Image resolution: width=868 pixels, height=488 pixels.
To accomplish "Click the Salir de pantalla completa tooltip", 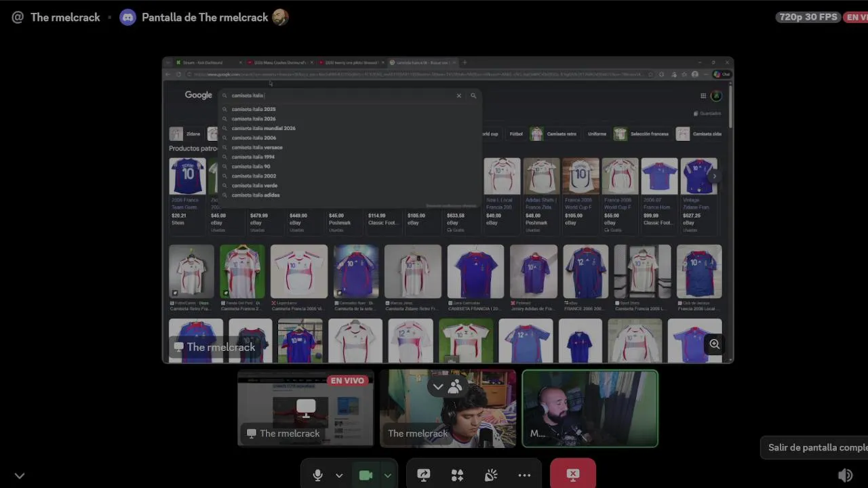I will 814,447.
